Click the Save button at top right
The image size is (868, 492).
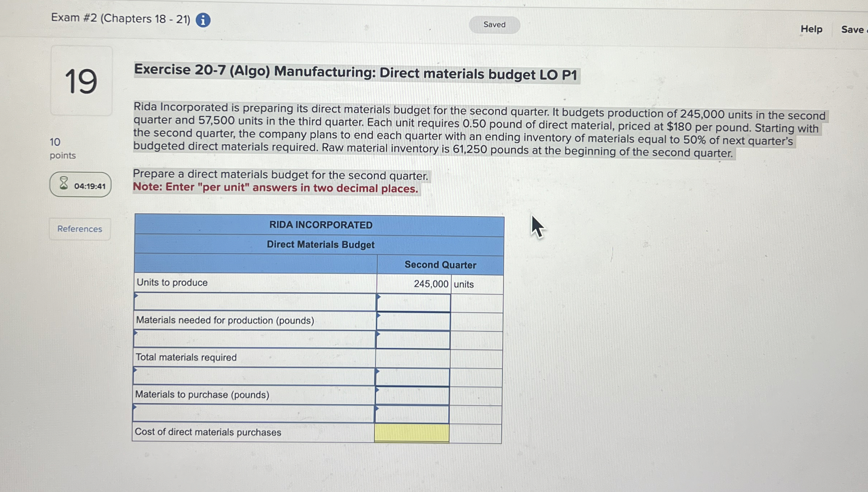853,29
